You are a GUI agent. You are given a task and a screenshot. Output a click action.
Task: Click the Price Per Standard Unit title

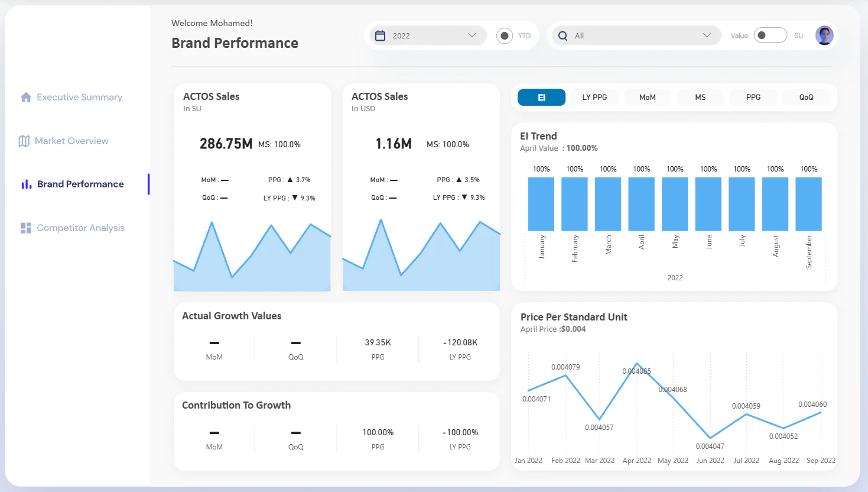click(574, 317)
